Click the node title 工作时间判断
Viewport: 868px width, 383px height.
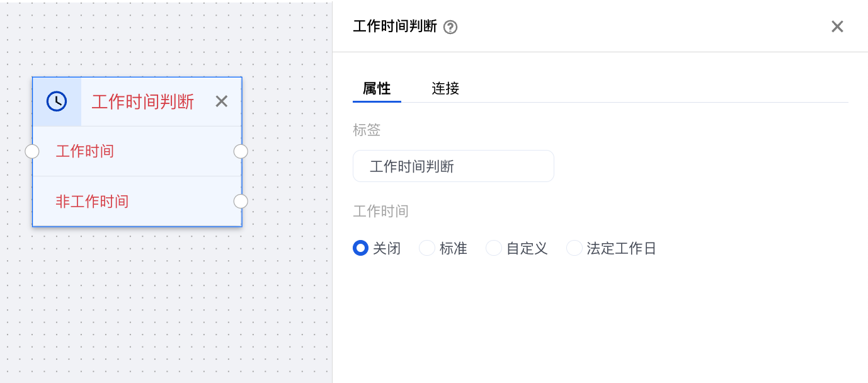143,101
